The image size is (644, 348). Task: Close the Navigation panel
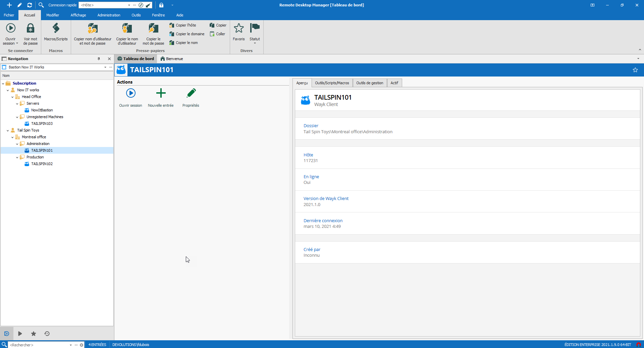pos(109,59)
